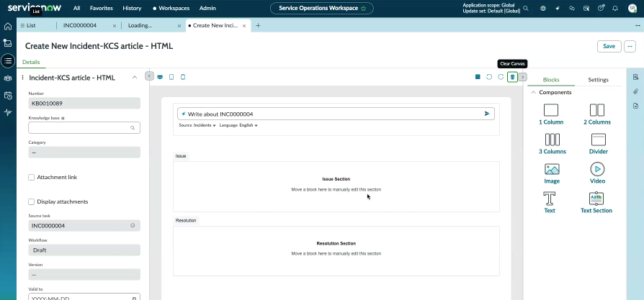
Task: Open the sidebar discussions icon in header
Action: (x=586, y=8)
